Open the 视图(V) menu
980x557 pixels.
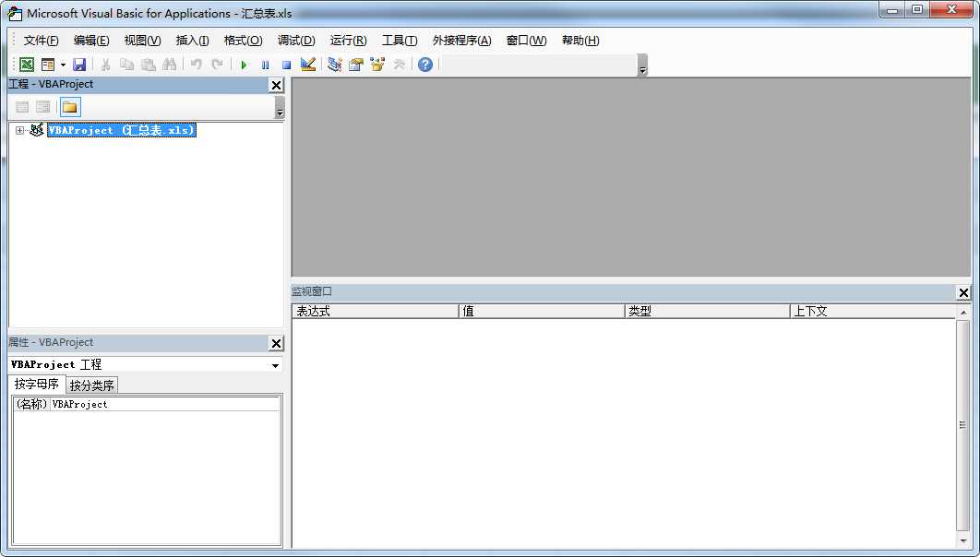tap(142, 41)
